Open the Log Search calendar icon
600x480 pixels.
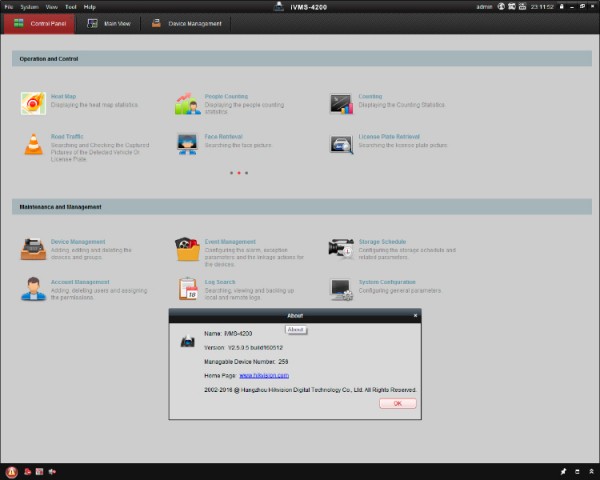coord(188,289)
